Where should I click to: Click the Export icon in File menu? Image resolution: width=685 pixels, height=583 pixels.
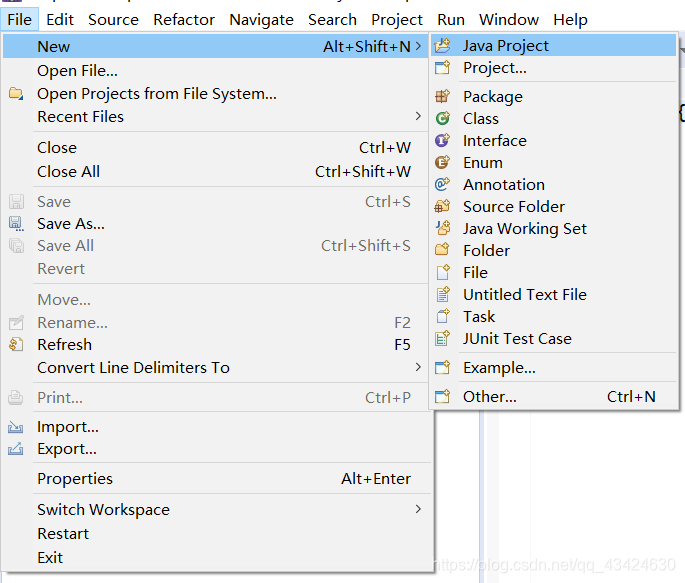click(x=16, y=448)
